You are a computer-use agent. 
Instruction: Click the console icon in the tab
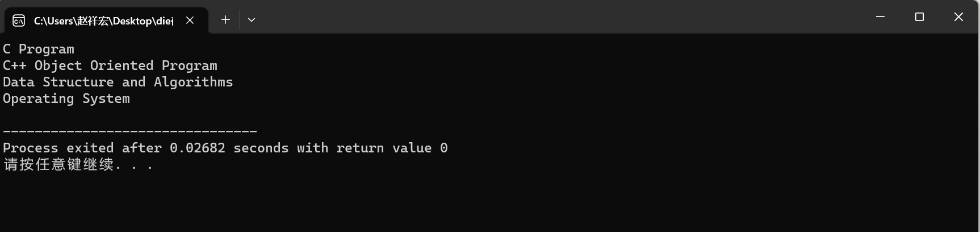[x=19, y=20]
